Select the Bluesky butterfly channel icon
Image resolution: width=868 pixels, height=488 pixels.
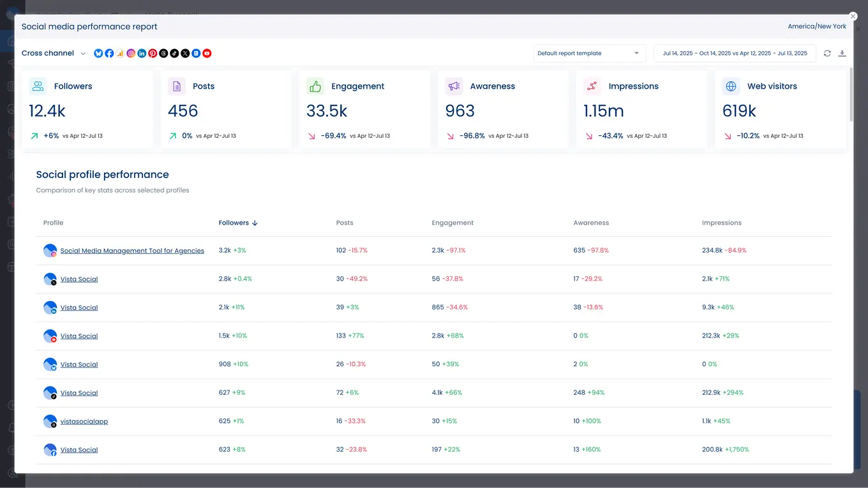98,54
